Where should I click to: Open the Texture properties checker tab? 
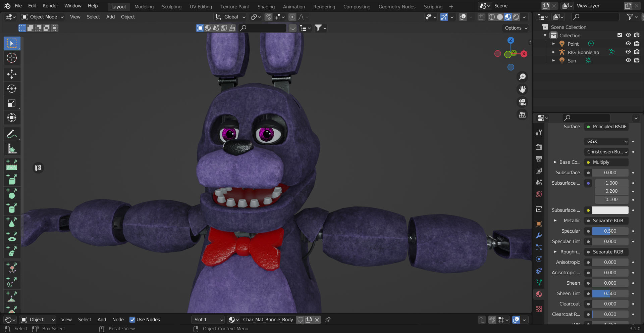pos(539,309)
